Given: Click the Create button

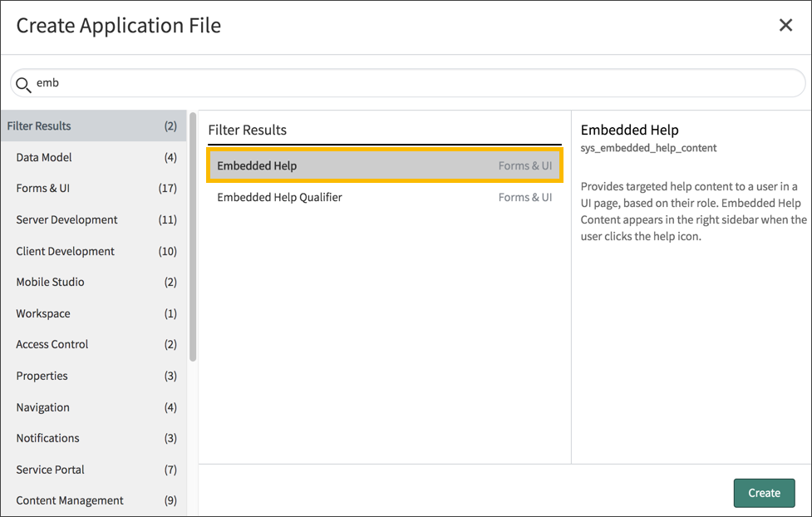Looking at the screenshot, I should point(764,493).
